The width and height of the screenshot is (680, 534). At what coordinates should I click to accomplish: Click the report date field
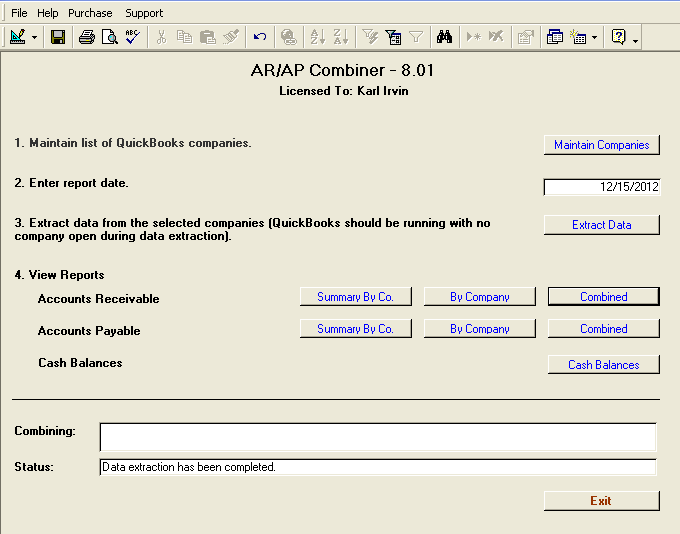pyautogui.click(x=602, y=187)
